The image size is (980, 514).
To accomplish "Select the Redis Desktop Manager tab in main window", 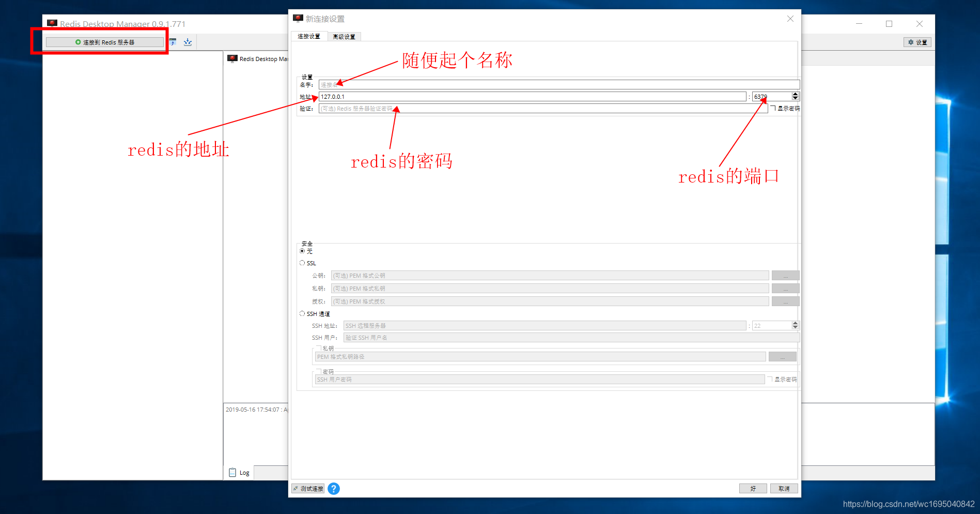I will click(x=258, y=59).
